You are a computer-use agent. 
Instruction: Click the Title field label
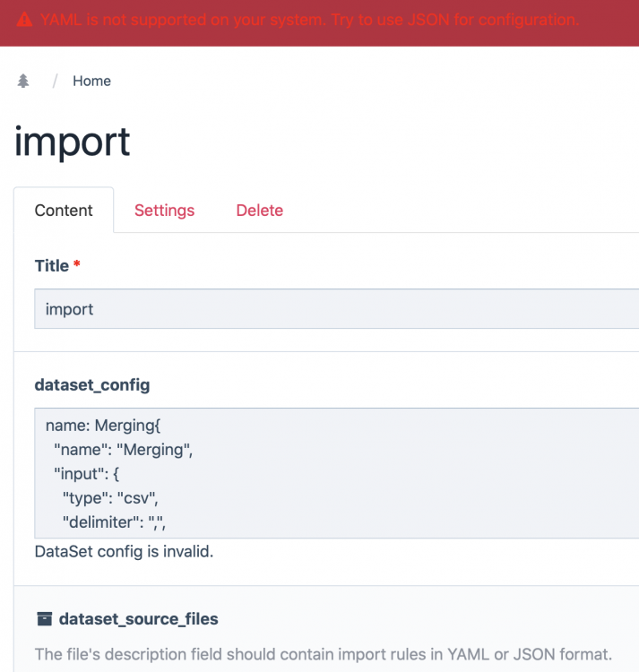[51, 266]
